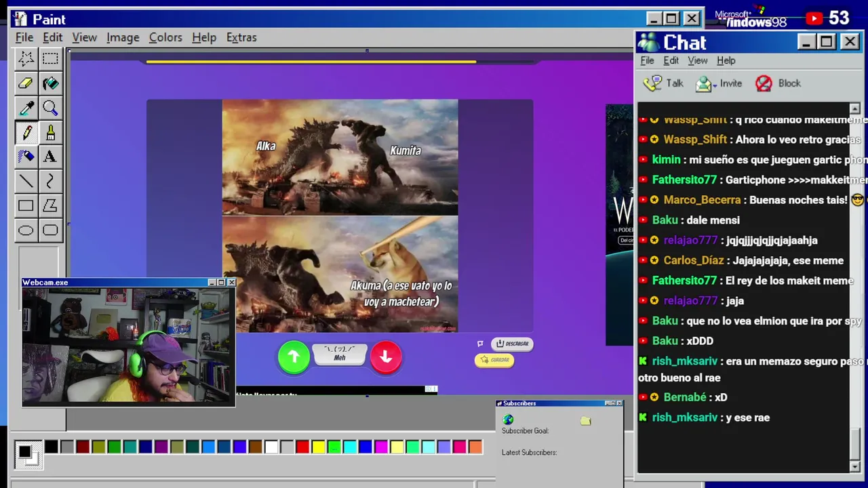Open the File menu in Paint
Screen dimensions: 868x488
coord(24,37)
